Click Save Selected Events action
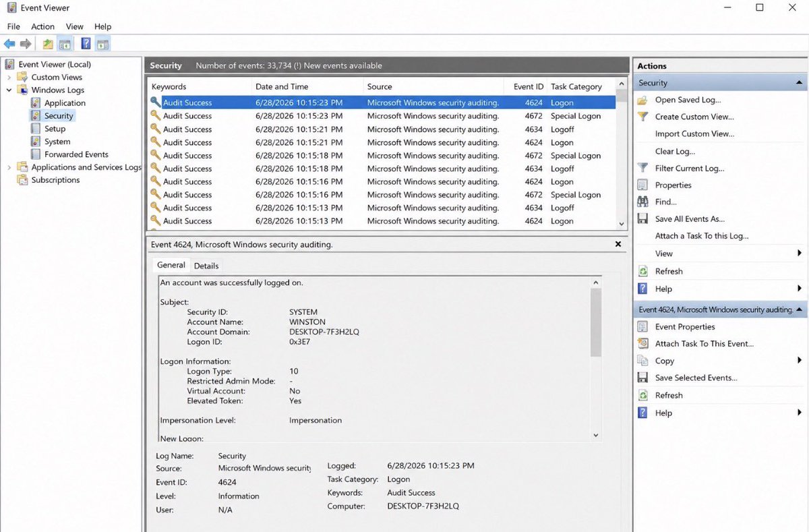Viewport: 809px width, 532px height. [696, 378]
